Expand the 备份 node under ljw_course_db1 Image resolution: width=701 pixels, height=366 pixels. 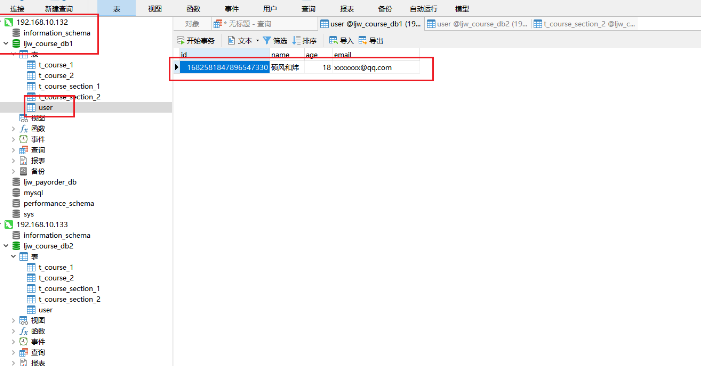click(x=13, y=171)
